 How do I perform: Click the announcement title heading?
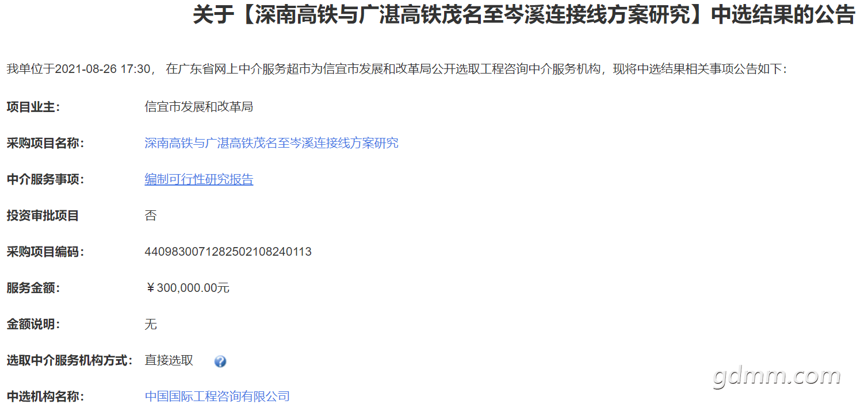click(524, 15)
